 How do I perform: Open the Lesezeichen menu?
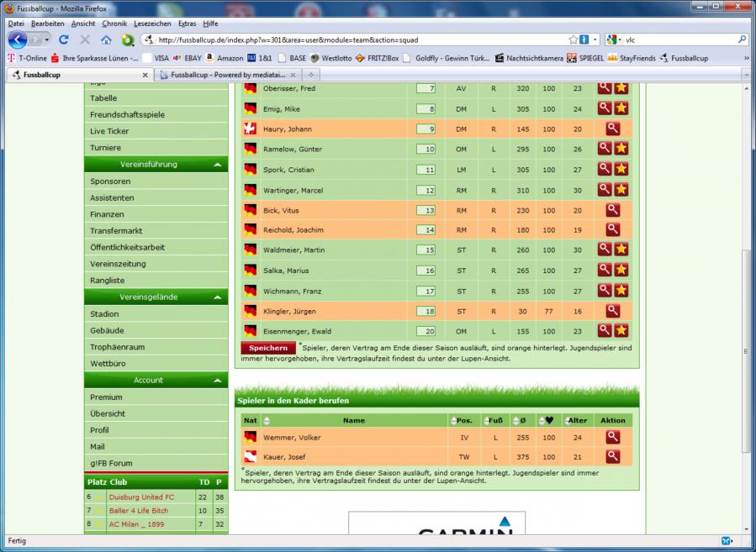(152, 24)
